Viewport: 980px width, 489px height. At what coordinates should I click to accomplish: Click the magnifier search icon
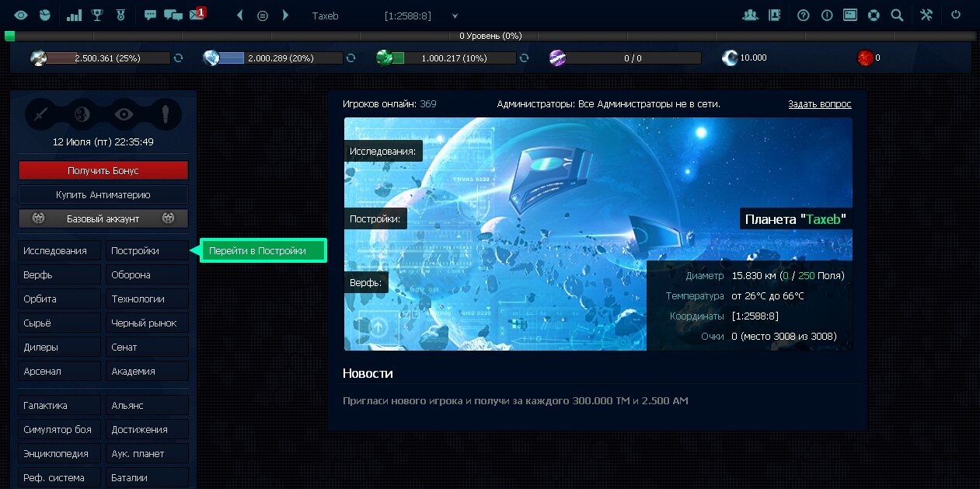(x=897, y=15)
